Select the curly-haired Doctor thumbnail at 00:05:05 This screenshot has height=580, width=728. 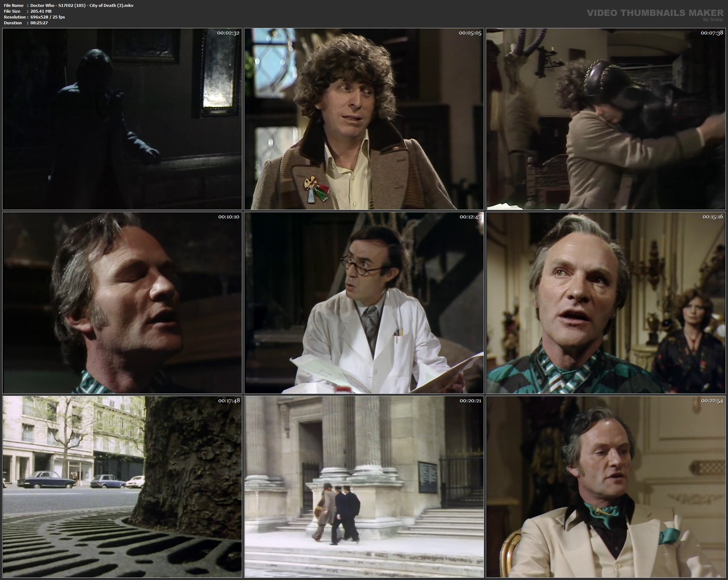[x=364, y=119]
